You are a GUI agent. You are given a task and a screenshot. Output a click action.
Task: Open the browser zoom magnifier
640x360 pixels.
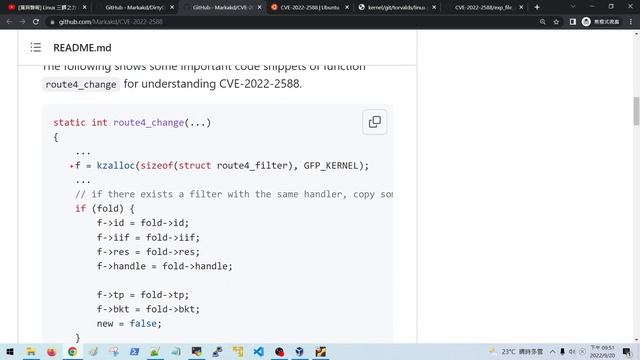click(542, 22)
